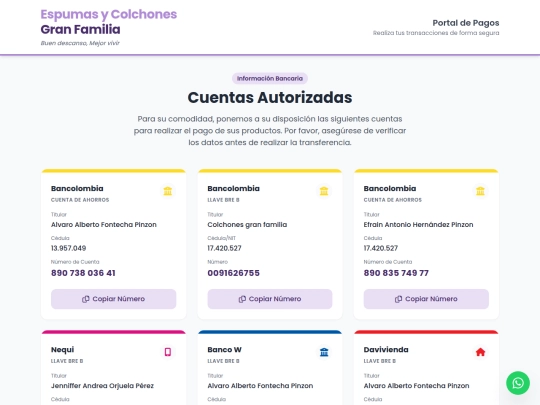540x405 pixels.
Task: Click the Información Bancaria badge
Action: 270,79
